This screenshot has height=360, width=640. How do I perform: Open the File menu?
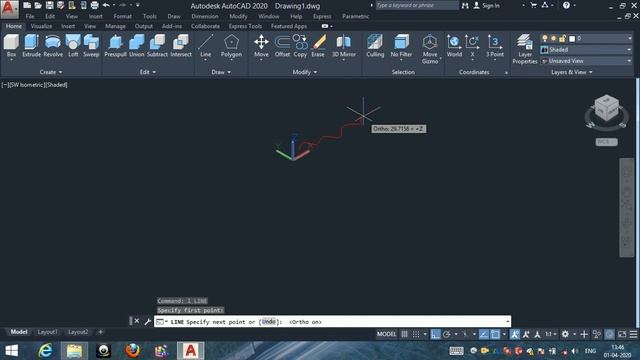click(x=30, y=16)
